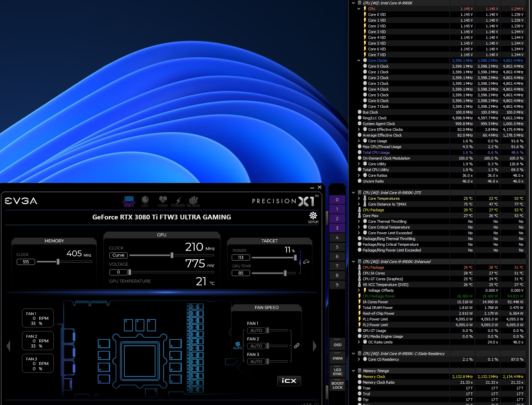Click the icon beside Memory Clock

coord(360,376)
